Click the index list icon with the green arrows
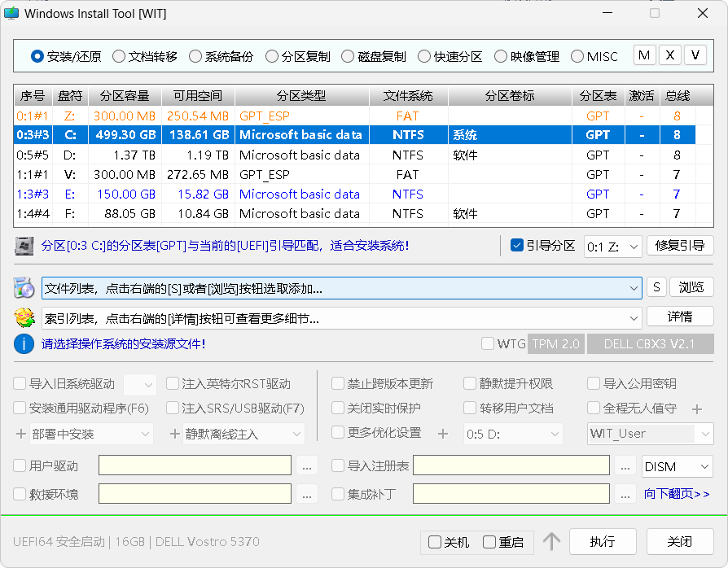Screen dimensions: 728x568 click(x=25, y=317)
